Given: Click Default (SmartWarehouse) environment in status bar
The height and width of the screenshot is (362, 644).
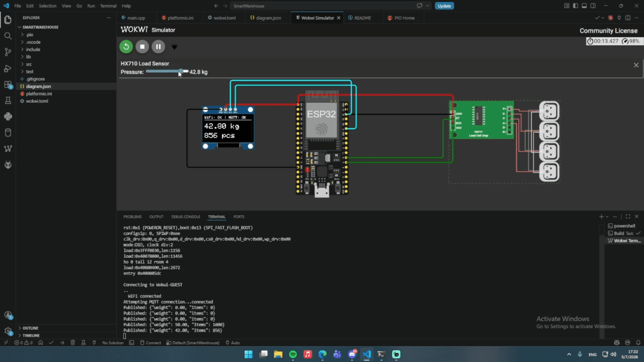Looking at the screenshot, I should [193, 343].
